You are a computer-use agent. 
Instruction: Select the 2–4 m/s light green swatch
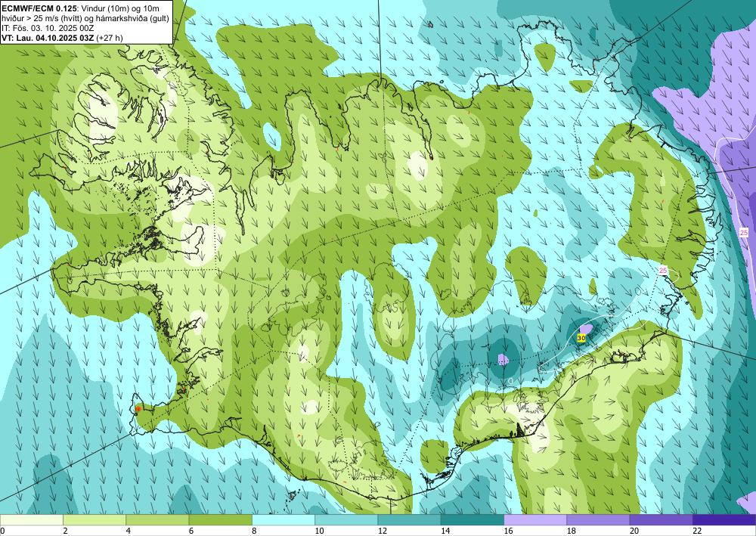pyautogui.click(x=94, y=520)
